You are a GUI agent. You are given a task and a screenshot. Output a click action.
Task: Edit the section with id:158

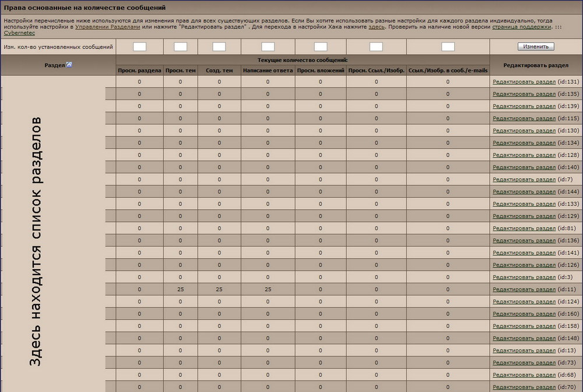pos(524,326)
